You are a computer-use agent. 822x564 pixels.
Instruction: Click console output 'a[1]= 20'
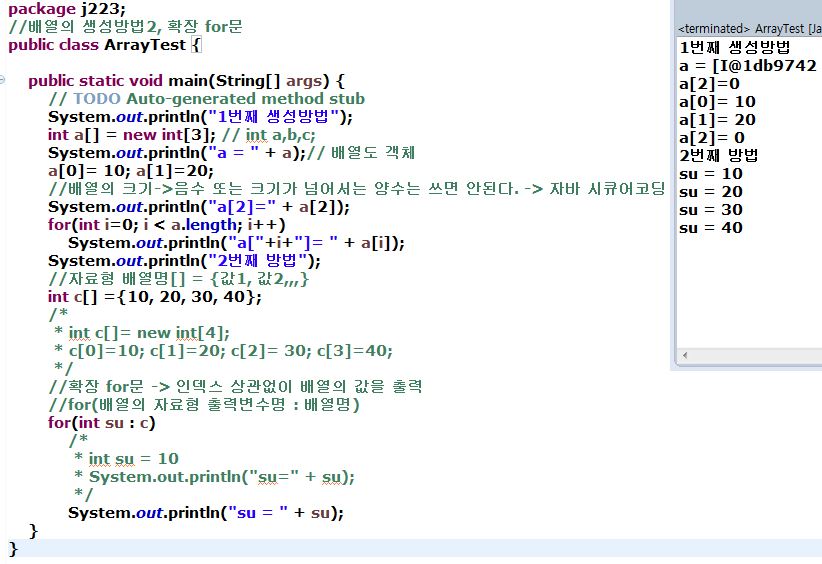coord(717,120)
